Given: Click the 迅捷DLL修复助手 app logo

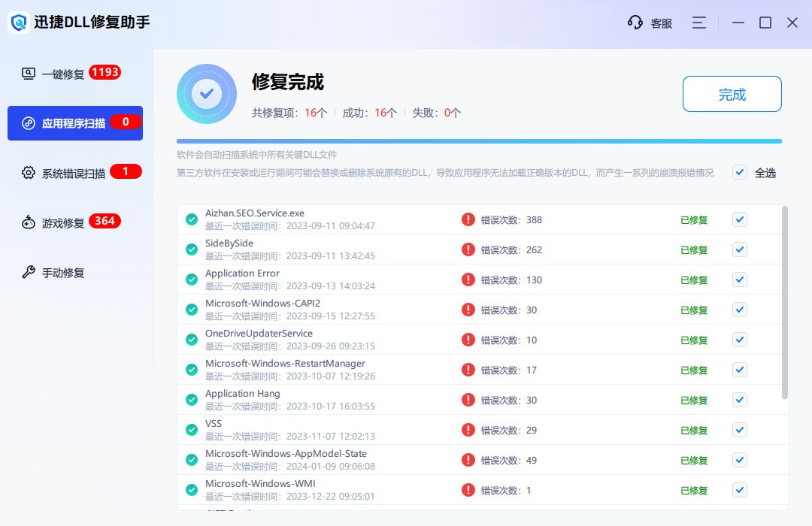Looking at the screenshot, I should pyautogui.click(x=19, y=23).
